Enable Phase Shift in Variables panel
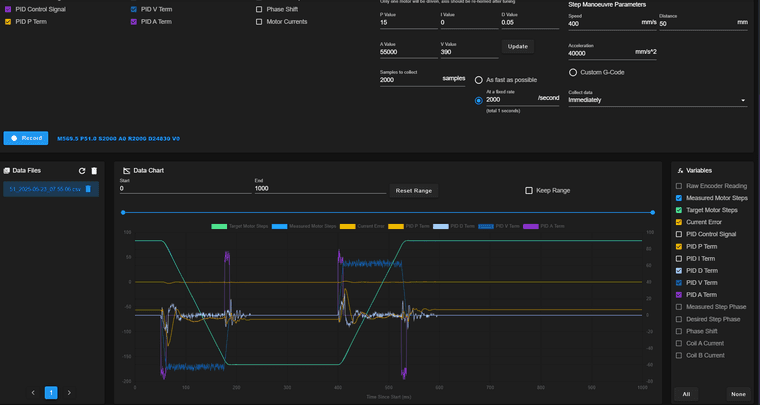 [679, 331]
